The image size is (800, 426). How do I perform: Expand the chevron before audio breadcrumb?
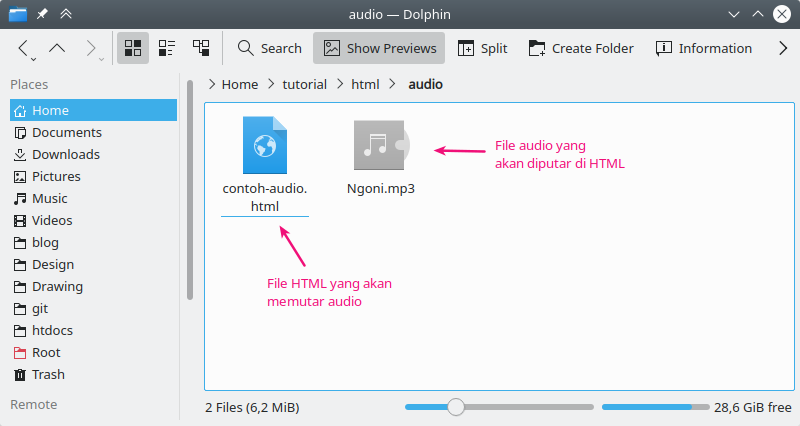(x=392, y=84)
